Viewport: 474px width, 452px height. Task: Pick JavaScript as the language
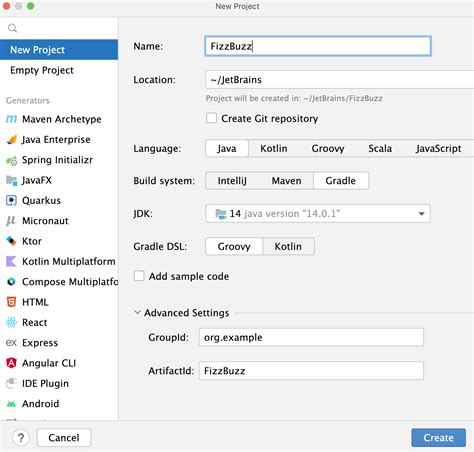(438, 148)
